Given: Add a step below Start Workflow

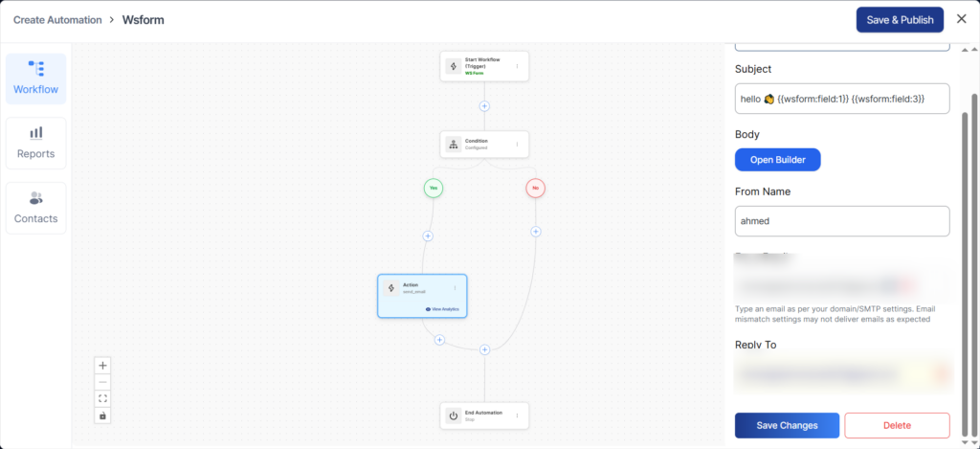Looking at the screenshot, I should pos(484,106).
